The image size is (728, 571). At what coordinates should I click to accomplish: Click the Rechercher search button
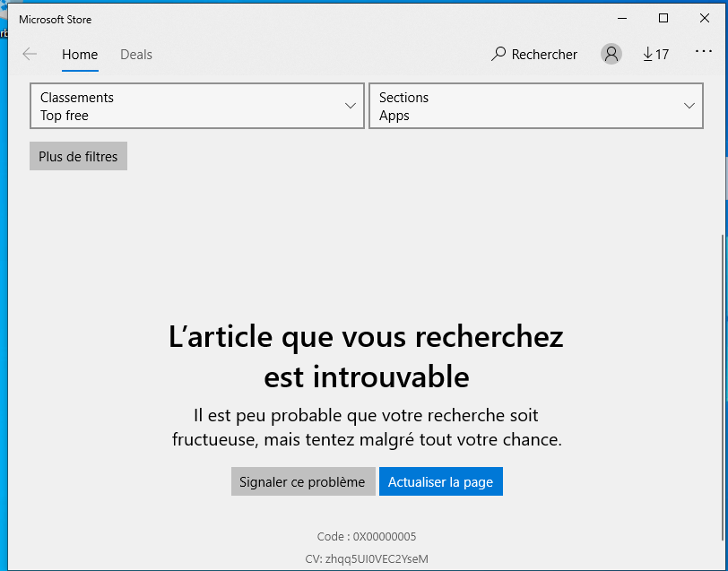click(x=534, y=55)
